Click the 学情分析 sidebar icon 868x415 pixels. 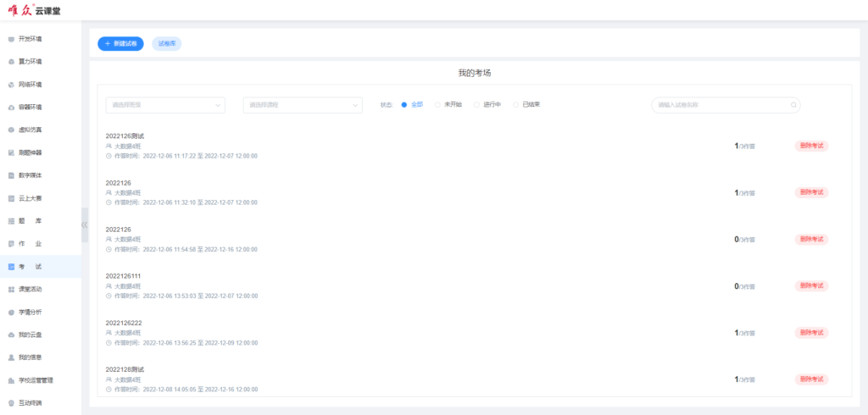(x=11, y=312)
